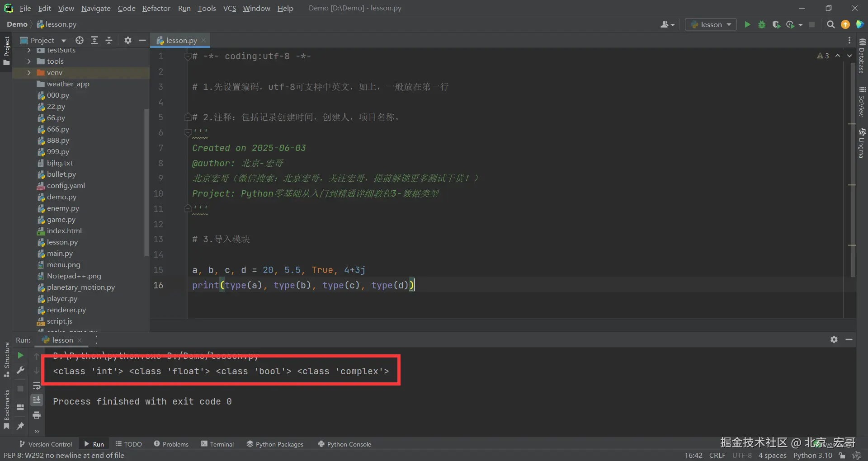Hide the Run tool window
868x461 pixels.
[849, 339]
